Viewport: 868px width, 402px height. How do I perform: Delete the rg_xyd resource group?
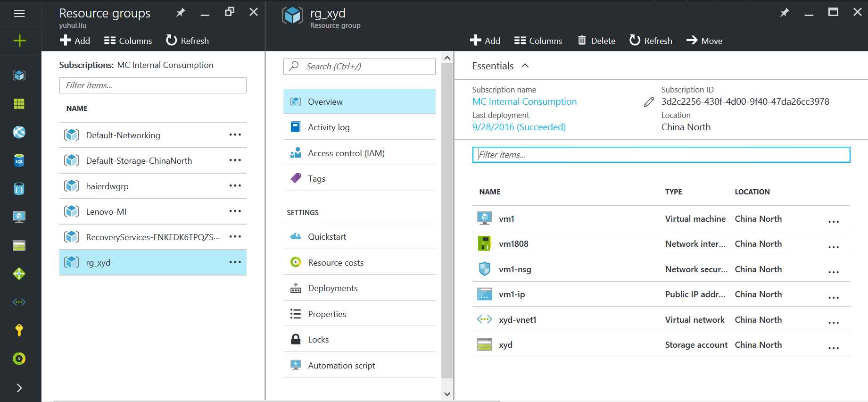pyautogui.click(x=596, y=41)
